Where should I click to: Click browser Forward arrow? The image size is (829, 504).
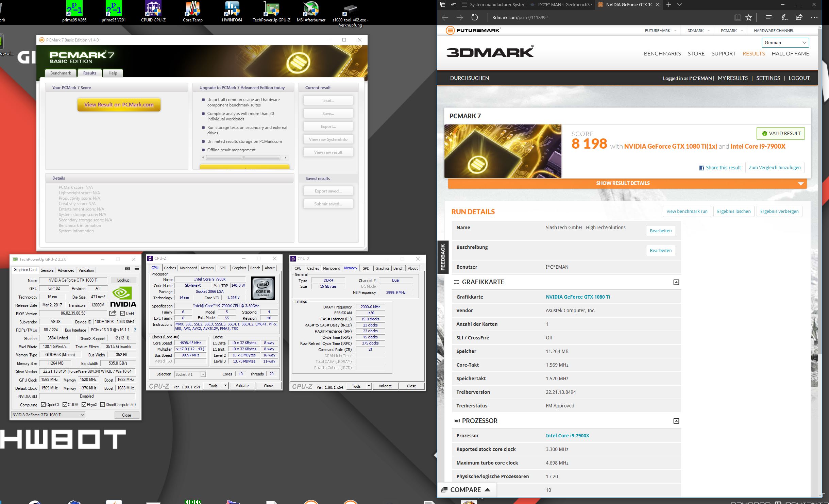click(460, 17)
